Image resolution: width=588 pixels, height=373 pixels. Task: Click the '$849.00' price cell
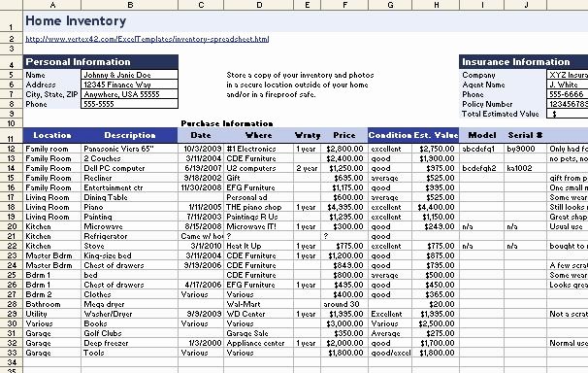pos(344,266)
